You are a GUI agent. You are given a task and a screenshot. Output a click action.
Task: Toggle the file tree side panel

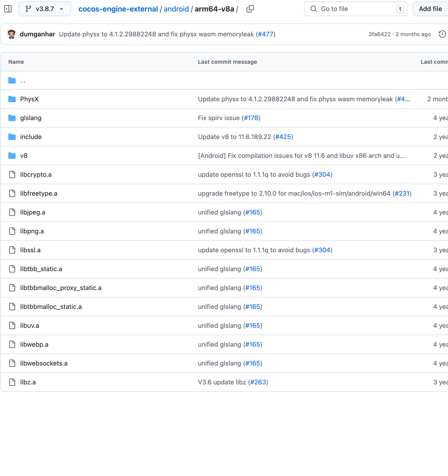[8, 9]
